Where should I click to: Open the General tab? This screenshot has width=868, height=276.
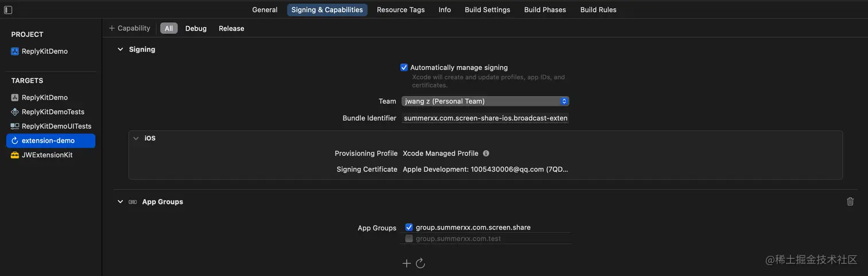pos(265,10)
